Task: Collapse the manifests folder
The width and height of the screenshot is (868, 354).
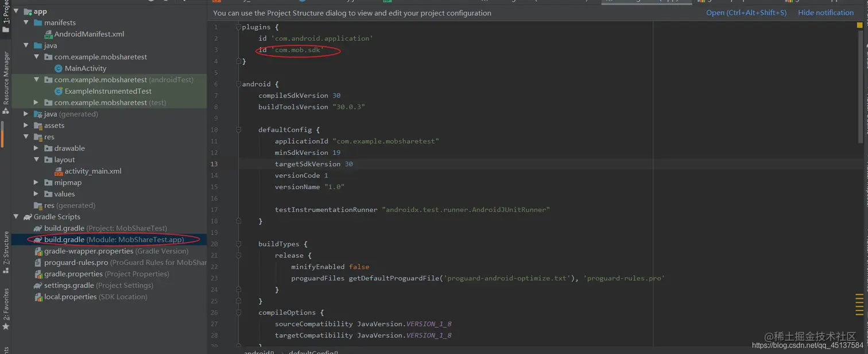Action: (26, 23)
